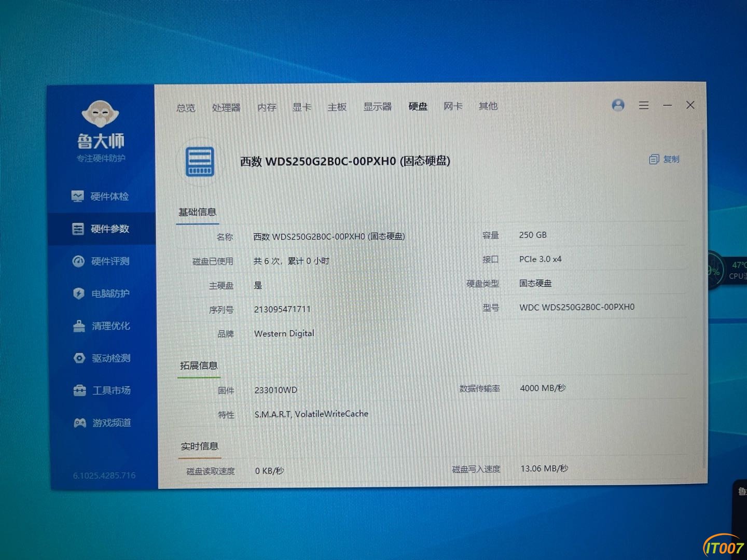Select the 硬盘 disk tab
747x560 pixels.
(418, 106)
